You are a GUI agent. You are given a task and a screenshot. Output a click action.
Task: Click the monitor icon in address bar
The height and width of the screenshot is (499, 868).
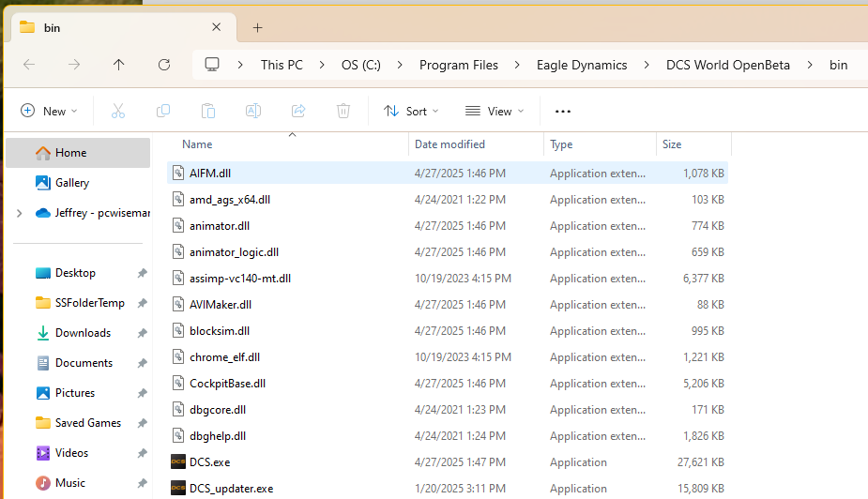[212, 65]
